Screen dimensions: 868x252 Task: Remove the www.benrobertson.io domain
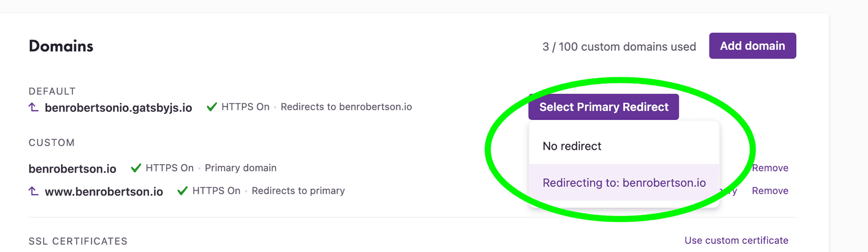coord(770,191)
